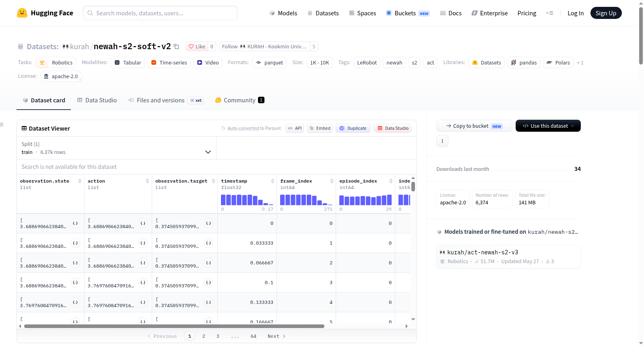
Task: Expand the first observation.state cell braces icon
Action: (x=75, y=223)
